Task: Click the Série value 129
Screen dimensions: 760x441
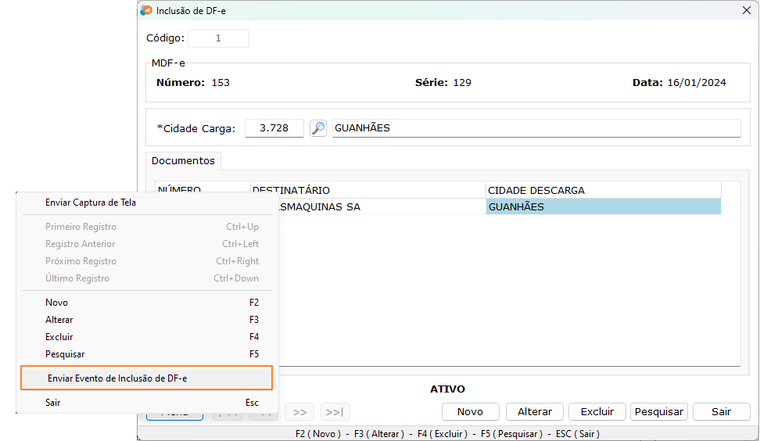Action: click(x=462, y=83)
